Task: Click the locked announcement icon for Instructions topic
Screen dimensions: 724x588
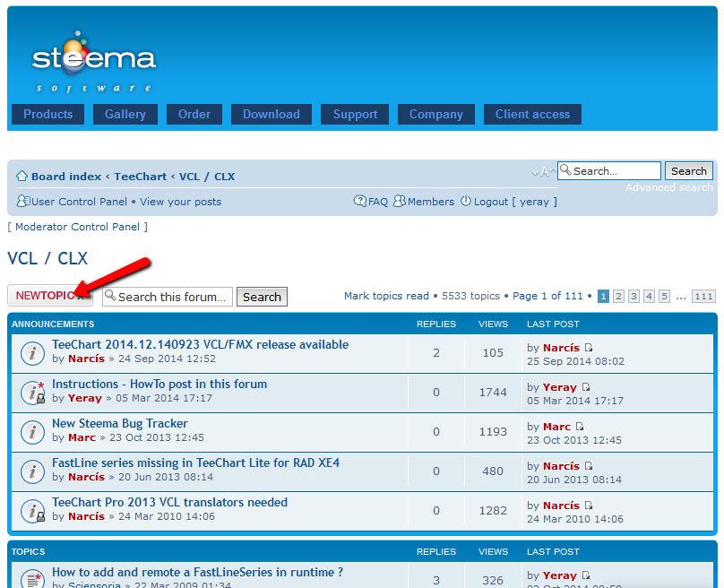Action: click(33, 393)
